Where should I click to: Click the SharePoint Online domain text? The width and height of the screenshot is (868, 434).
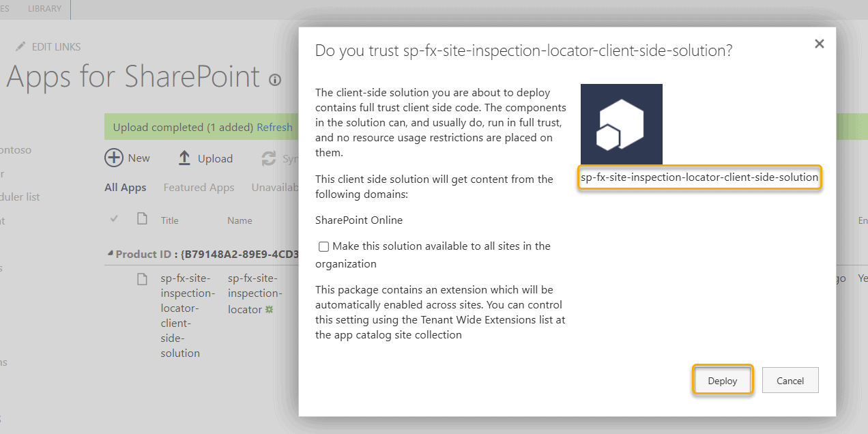pyautogui.click(x=359, y=220)
